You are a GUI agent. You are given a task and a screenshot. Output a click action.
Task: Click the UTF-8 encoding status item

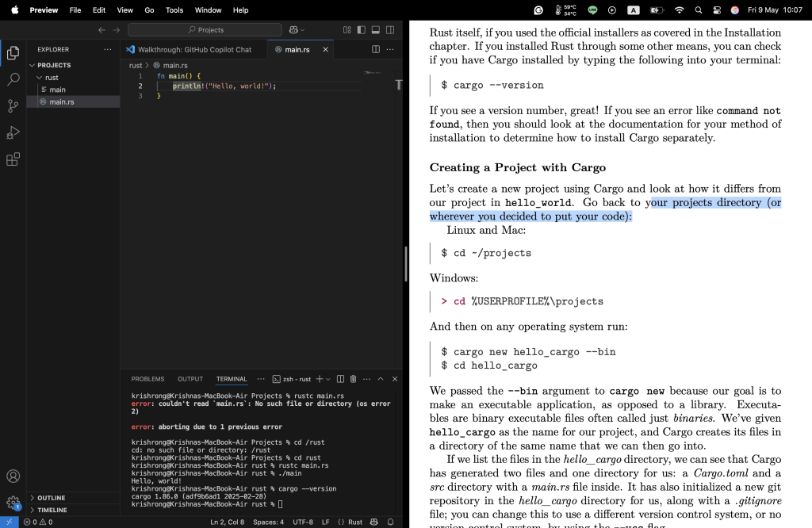click(x=302, y=522)
